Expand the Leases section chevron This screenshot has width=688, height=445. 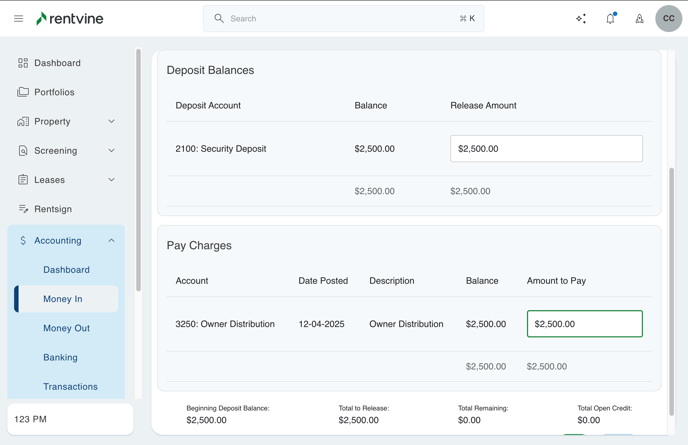point(111,180)
